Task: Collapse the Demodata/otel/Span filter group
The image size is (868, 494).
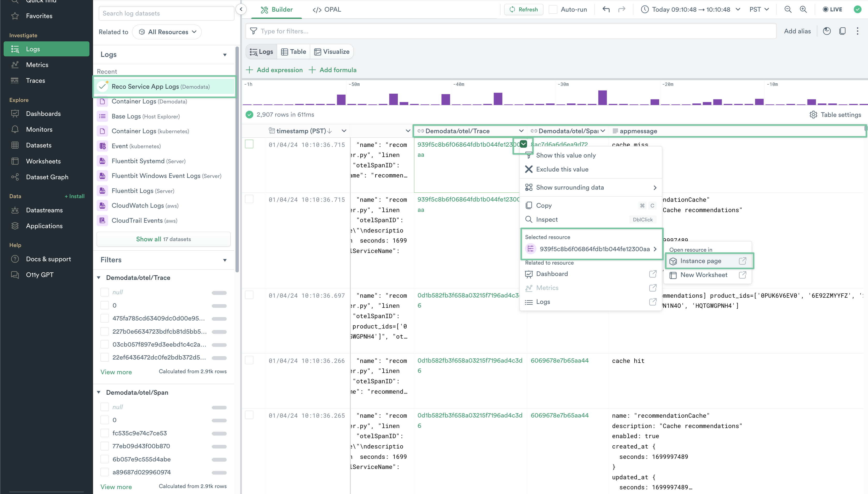Action: click(99, 392)
